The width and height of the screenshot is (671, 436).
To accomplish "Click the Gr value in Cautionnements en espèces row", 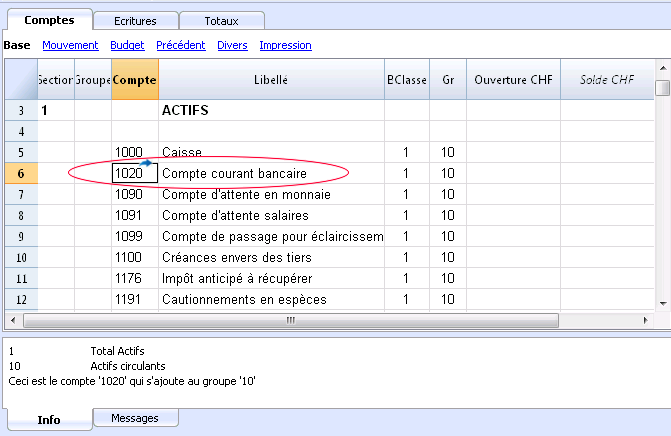I will pyautogui.click(x=448, y=299).
